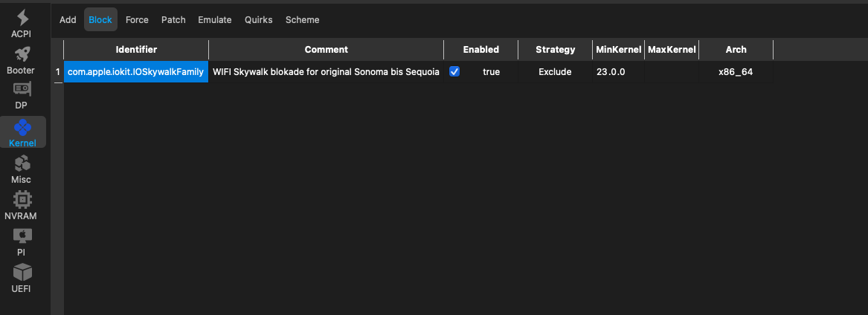Select the Booter rocket icon

(x=21, y=54)
